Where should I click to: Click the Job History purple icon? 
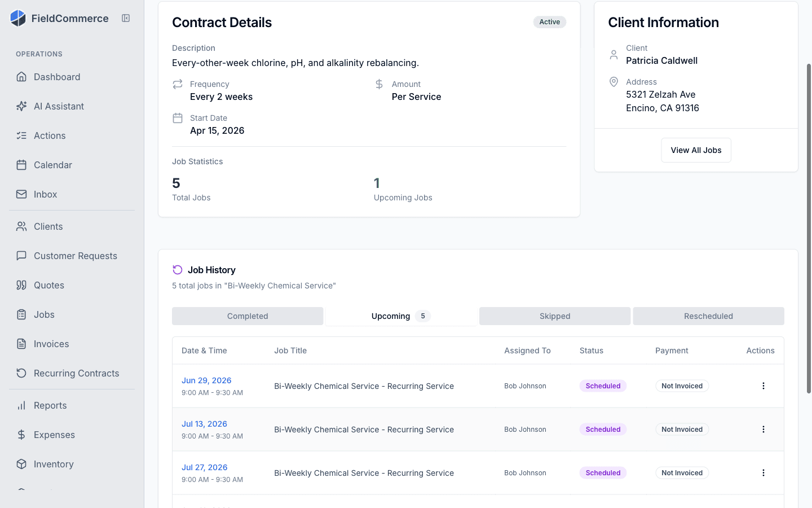[x=178, y=270]
